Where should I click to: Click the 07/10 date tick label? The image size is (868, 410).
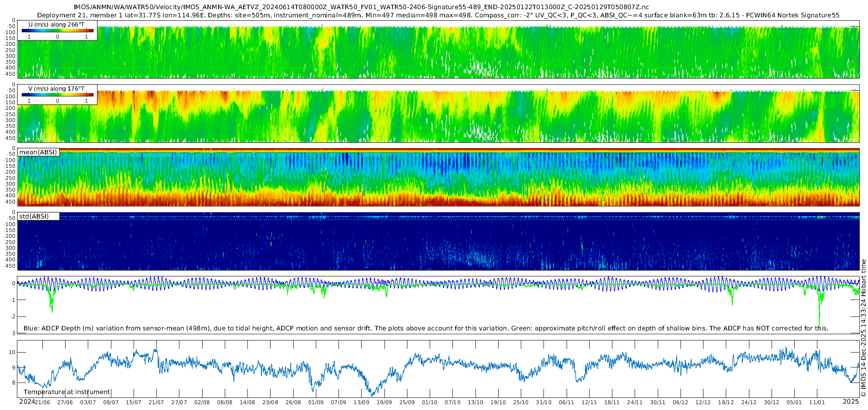[x=452, y=402]
